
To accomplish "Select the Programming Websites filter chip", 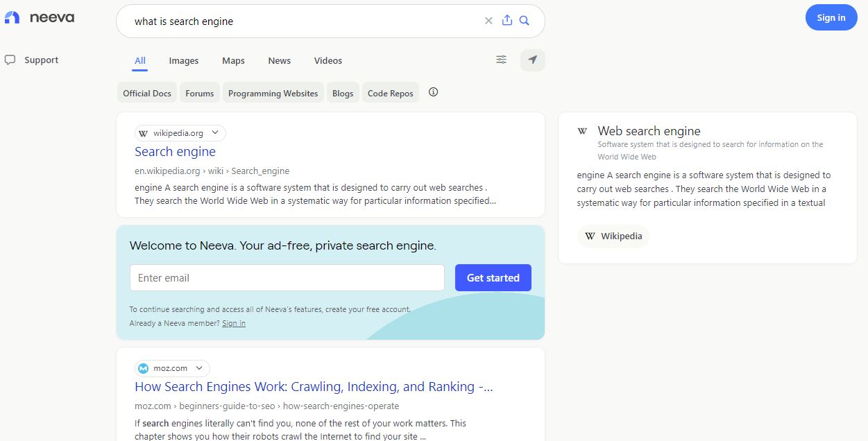I will coord(273,93).
